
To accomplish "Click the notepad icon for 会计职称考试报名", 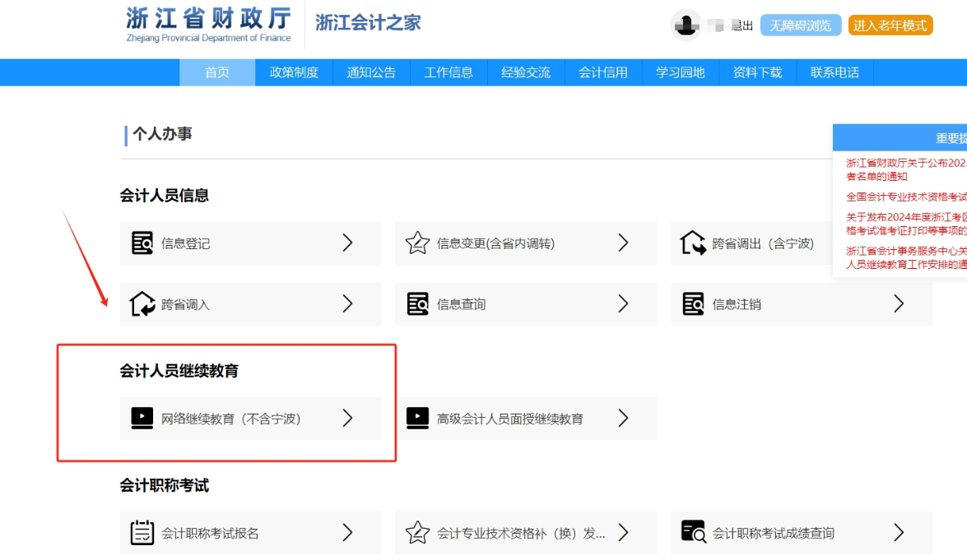I will pyautogui.click(x=142, y=533).
